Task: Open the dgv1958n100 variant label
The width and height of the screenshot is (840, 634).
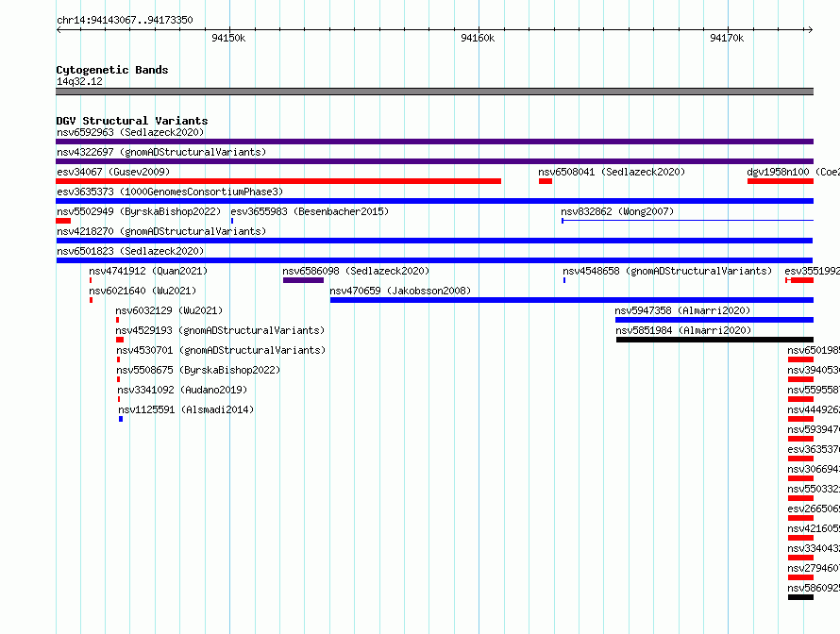Action: coord(793,172)
